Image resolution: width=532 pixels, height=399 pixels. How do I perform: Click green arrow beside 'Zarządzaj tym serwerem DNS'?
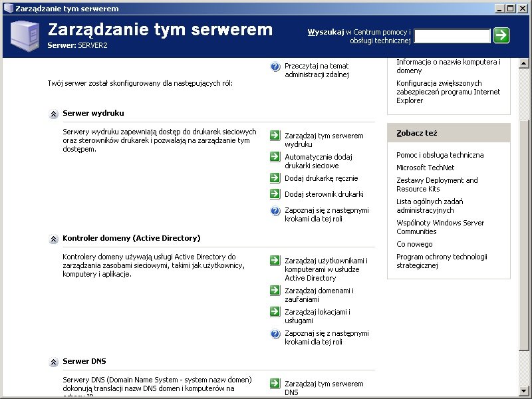point(275,384)
